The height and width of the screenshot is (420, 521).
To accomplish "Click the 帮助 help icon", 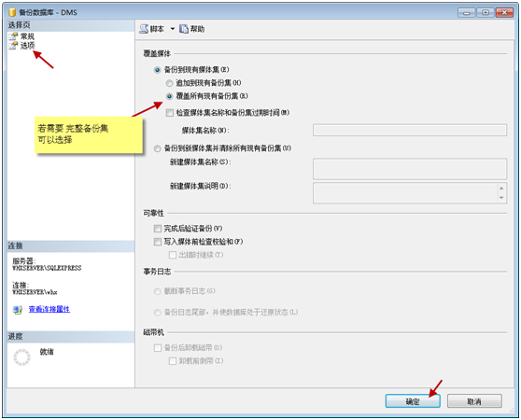I will click(184, 29).
